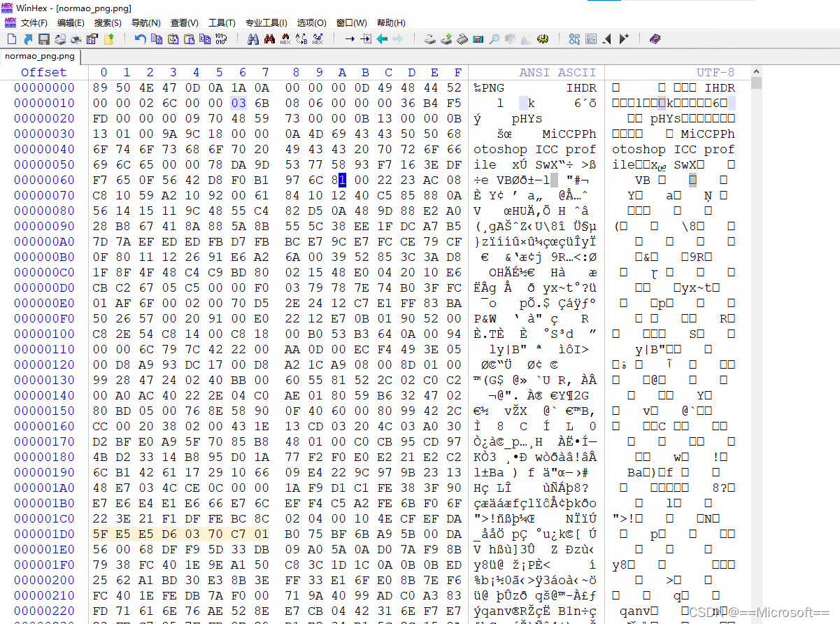Click offset label 000001D0
Screen dimensions: 840x624
click(x=44, y=534)
